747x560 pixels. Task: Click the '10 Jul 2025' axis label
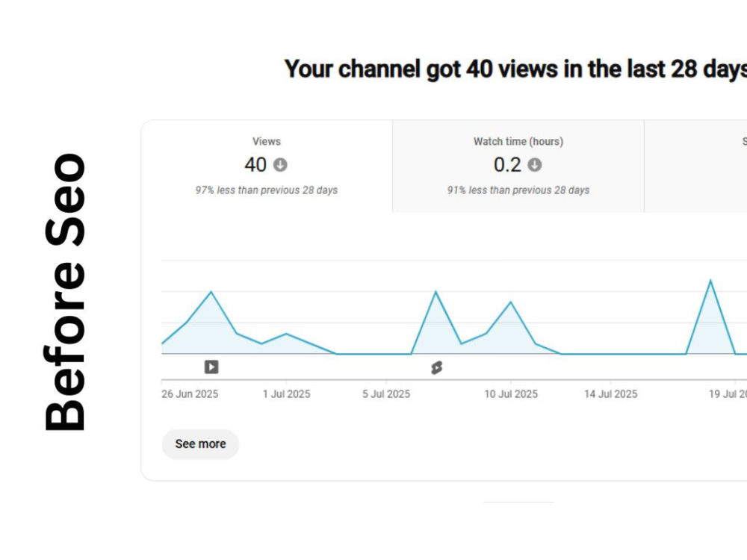tap(511, 394)
